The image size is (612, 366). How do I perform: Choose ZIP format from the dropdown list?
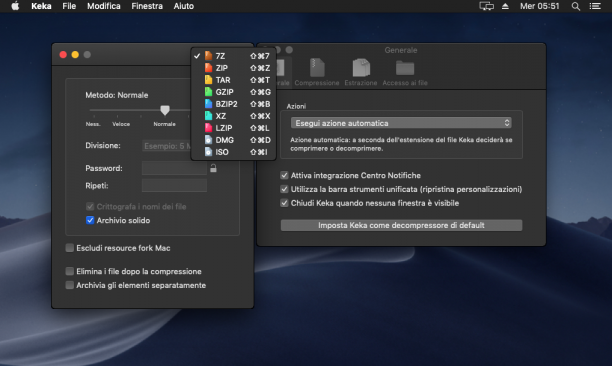[x=233, y=68]
